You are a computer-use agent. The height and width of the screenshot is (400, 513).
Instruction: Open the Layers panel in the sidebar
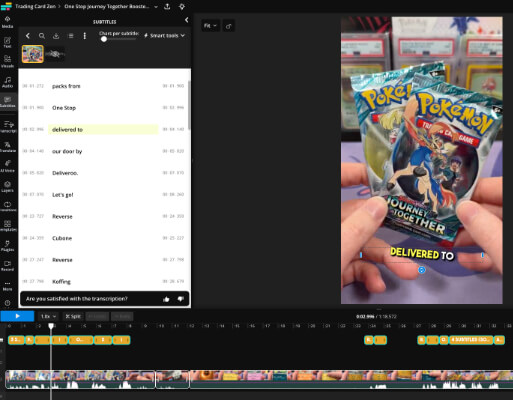point(7,186)
